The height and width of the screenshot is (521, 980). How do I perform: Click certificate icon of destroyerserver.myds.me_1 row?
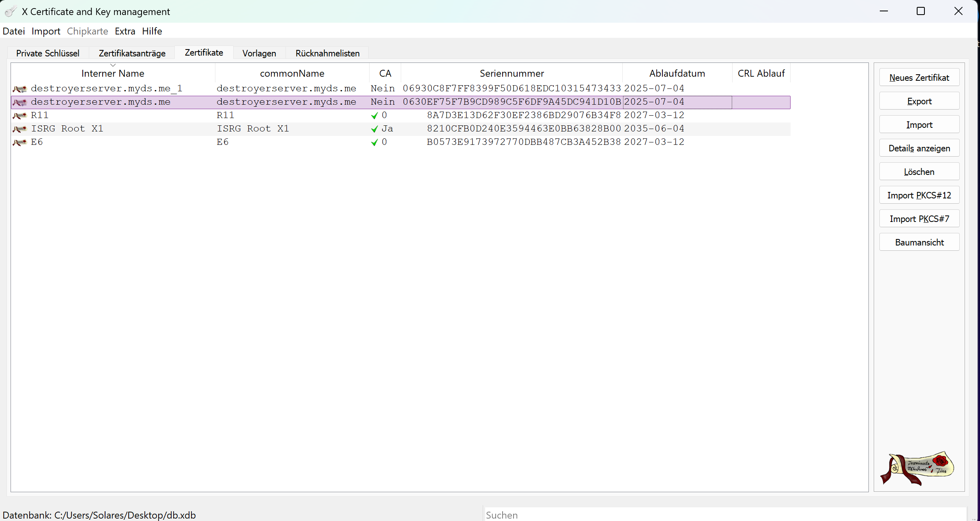[x=19, y=89]
